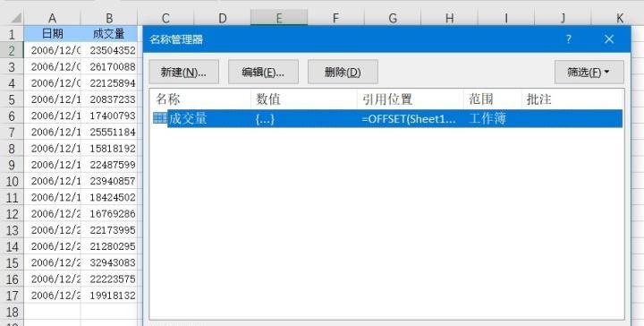Click the select-all corner triangle

(x=15, y=18)
